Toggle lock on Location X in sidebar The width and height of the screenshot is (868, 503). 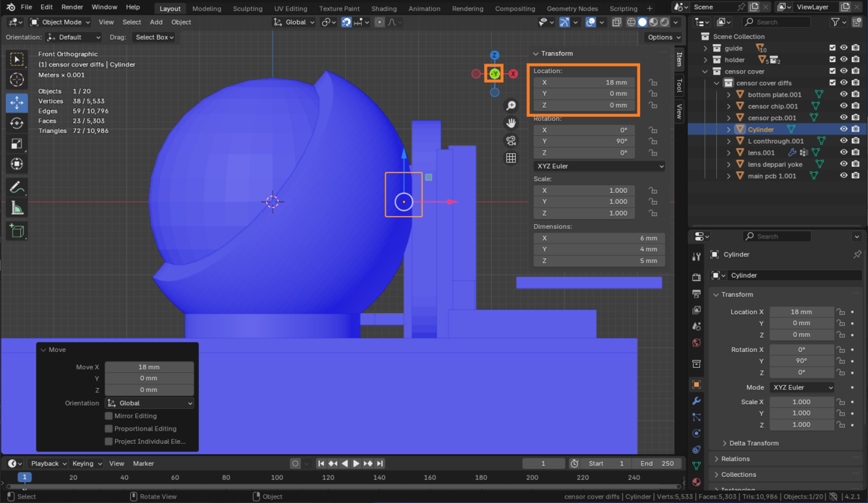652,82
